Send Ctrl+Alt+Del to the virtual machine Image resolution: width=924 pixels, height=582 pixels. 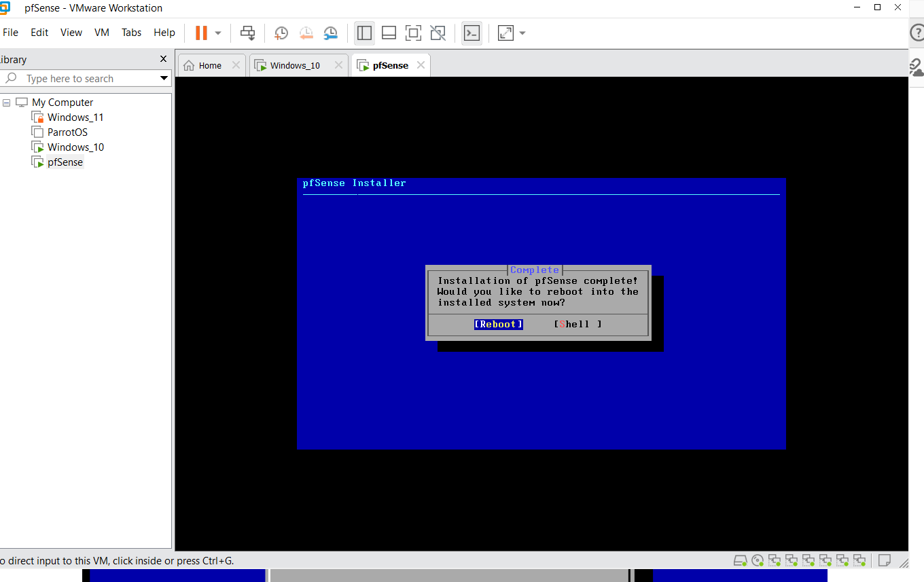pos(248,33)
